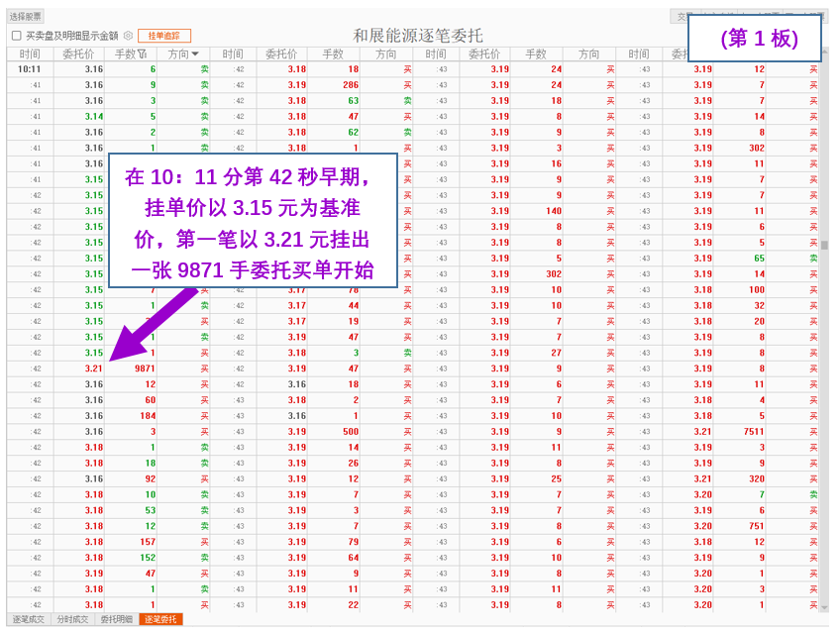The height and width of the screenshot is (631, 840).
Task: Click the settings gear beside 买卖盘及明细显示金额
Action: tap(128, 36)
